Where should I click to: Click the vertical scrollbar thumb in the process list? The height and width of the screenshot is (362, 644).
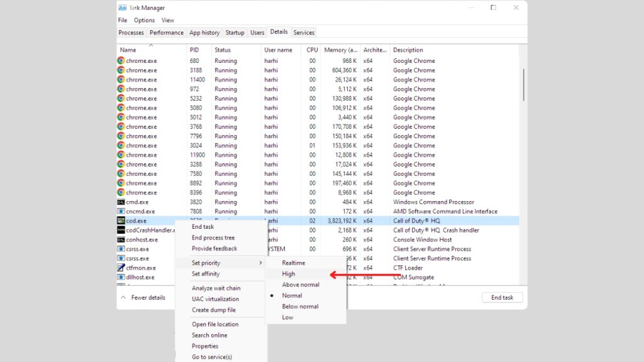pos(524,85)
